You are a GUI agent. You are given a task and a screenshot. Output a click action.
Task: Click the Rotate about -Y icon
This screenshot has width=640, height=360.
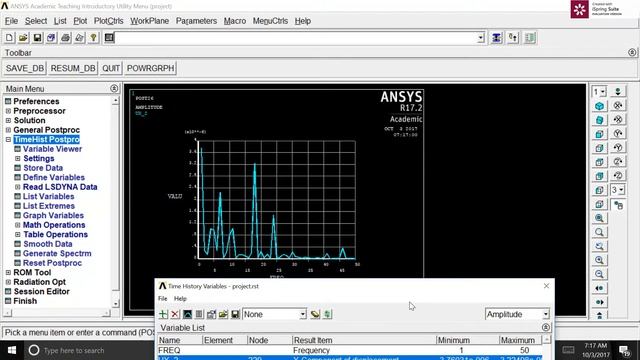[x=618, y=148]
